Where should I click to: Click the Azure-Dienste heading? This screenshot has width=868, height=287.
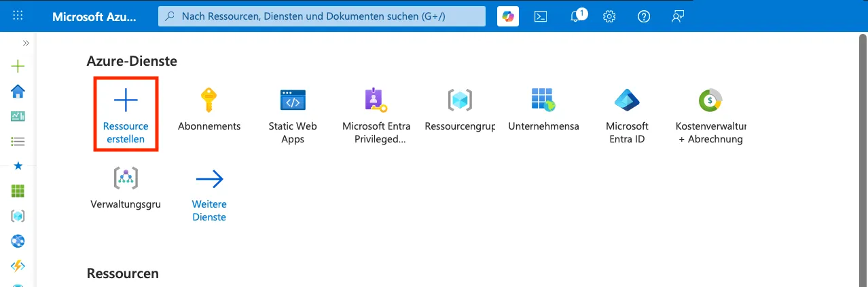132,61
